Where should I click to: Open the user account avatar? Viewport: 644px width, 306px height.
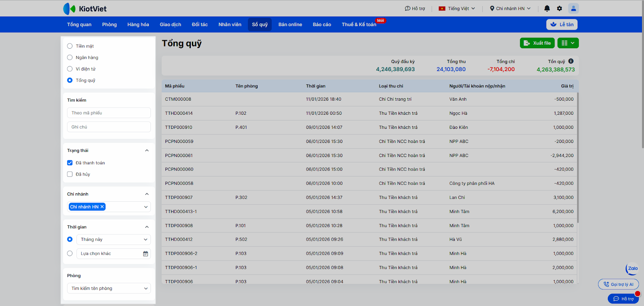click(x=573, y=8)
